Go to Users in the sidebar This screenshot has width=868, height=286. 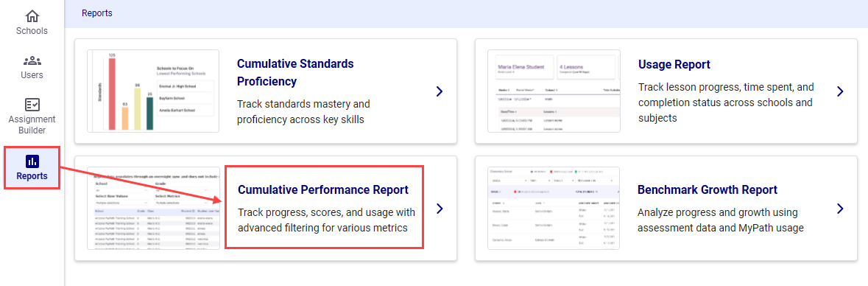tap(32, 75)
